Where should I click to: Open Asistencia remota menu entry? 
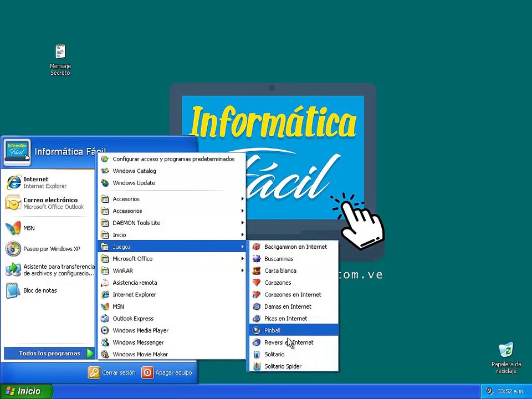pyautogui.click(x=172, y=283)
